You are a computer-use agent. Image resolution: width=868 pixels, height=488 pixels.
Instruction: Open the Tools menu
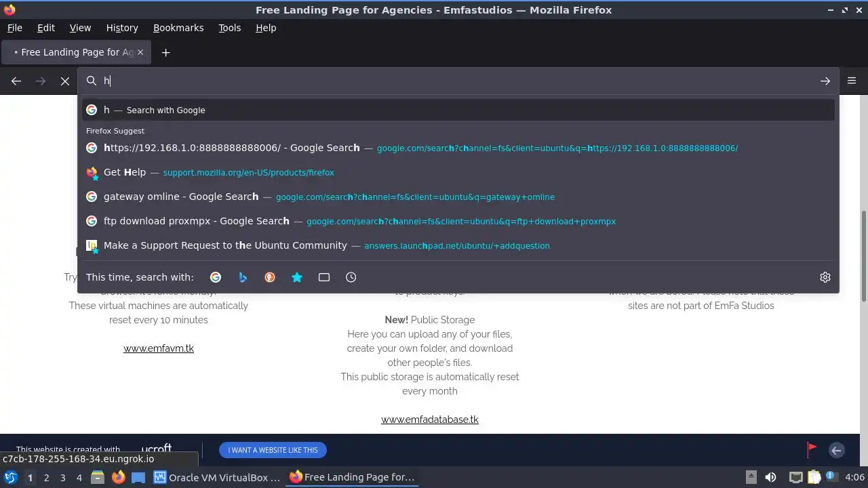point(230,28)
